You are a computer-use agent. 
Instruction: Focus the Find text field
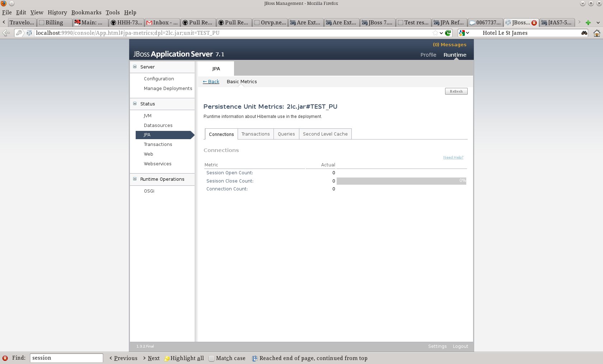coord(66,358)
